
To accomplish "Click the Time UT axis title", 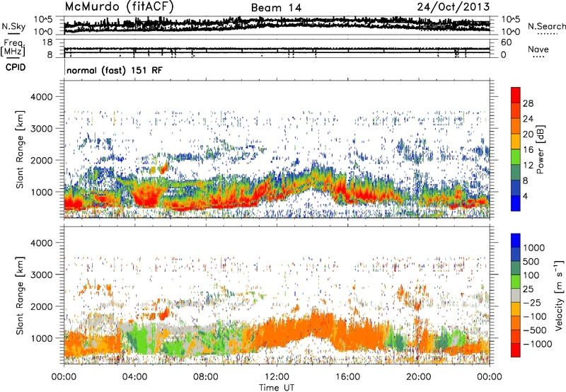I will point(277,387).
